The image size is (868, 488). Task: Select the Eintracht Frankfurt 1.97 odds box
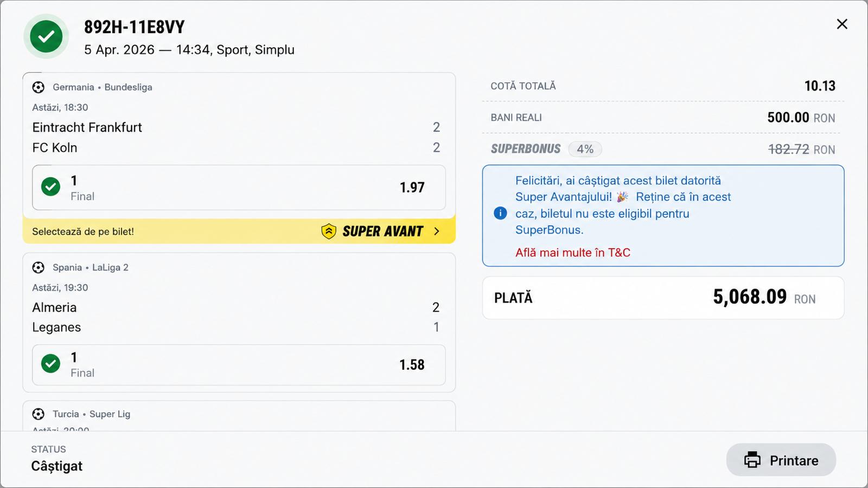pos(239,188)
